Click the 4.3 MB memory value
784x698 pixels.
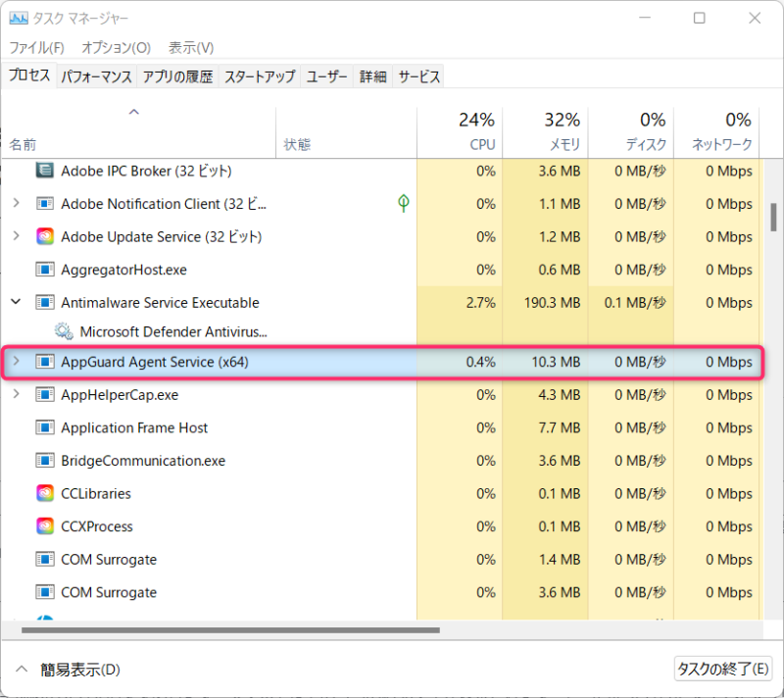click(x=559, y=395)
